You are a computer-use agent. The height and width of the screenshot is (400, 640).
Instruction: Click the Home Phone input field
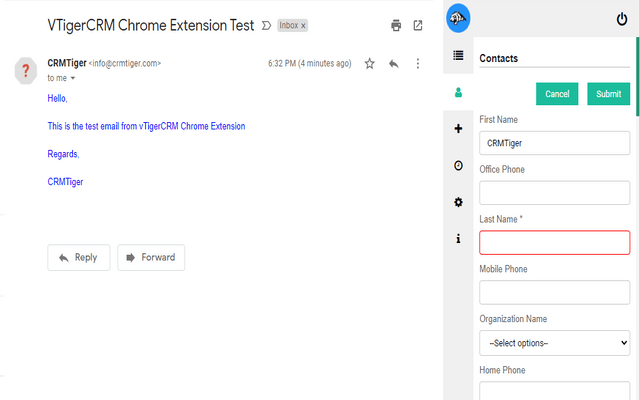click(x=554, y=391)
